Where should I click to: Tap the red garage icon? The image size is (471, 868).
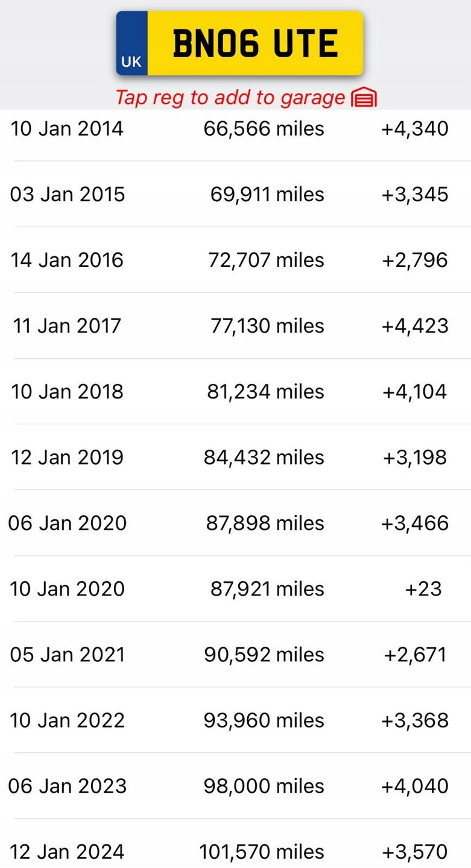pos(364,97)
